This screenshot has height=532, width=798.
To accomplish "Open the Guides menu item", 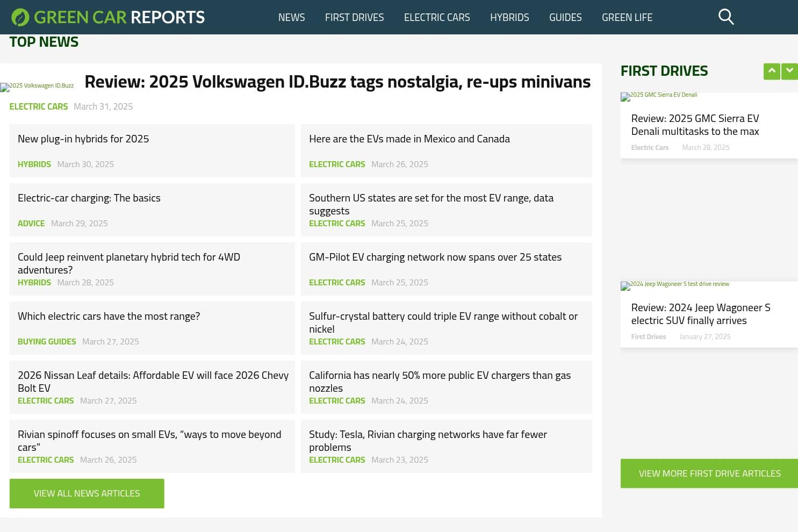I will [565, 17].
